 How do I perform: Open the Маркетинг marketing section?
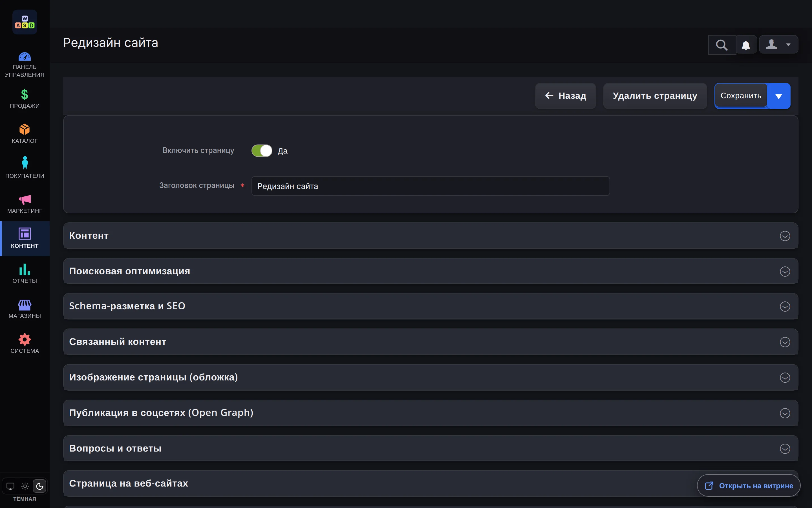pos(25,204)
